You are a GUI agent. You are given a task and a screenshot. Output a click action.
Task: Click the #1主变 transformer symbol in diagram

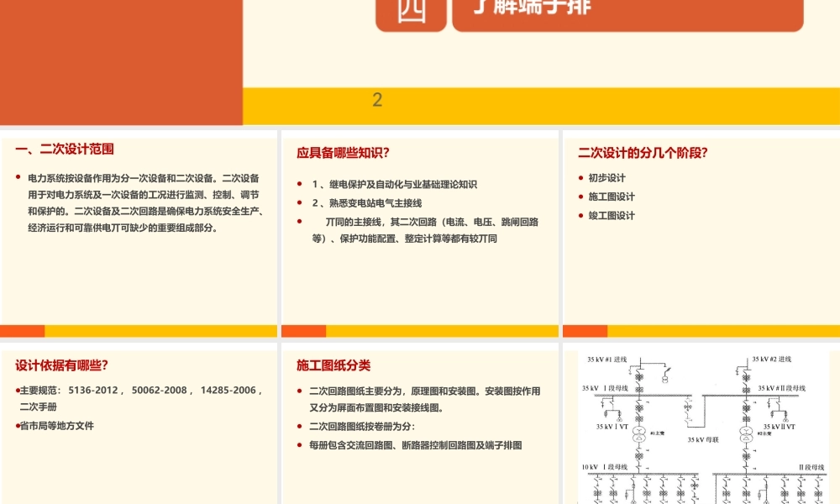coord(639,434)
